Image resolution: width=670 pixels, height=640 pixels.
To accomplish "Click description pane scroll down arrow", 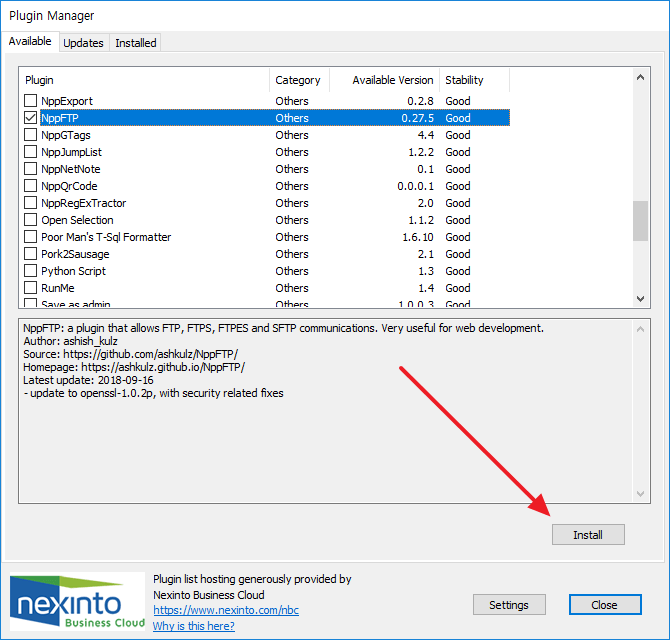I will tap(640, 493).
